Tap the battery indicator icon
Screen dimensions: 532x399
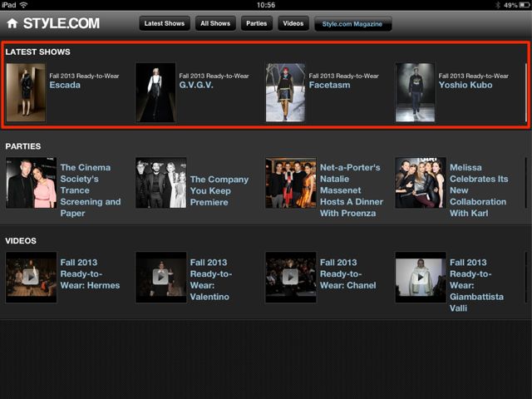coord(524,5)
